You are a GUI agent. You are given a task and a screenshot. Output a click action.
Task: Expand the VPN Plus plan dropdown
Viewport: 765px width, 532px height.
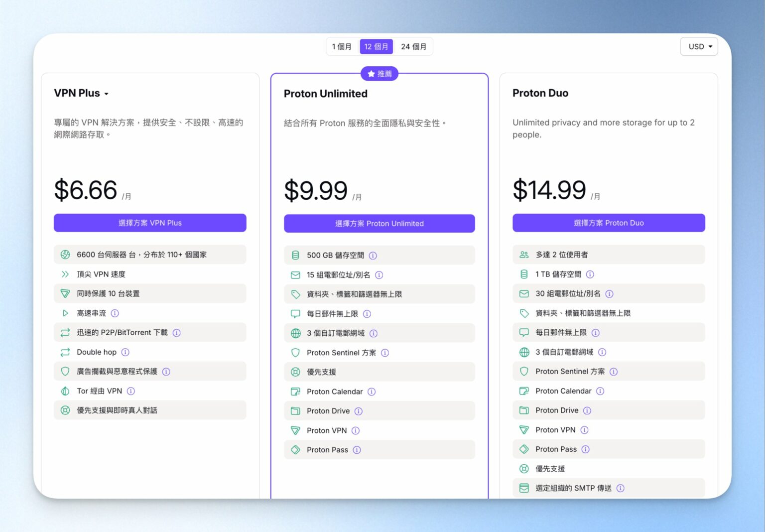[x=107, y=93]
